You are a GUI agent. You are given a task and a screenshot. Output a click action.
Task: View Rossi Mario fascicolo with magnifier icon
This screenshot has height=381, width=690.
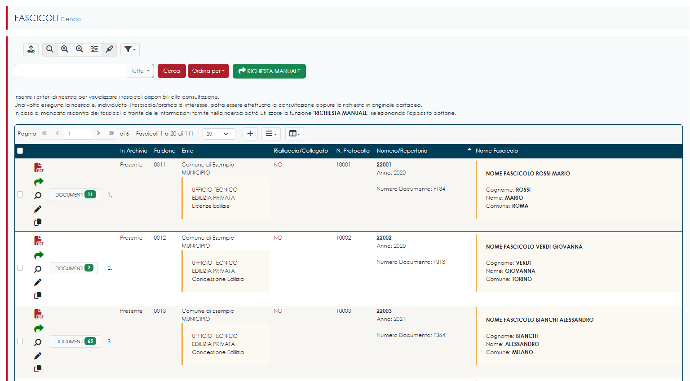38,195
